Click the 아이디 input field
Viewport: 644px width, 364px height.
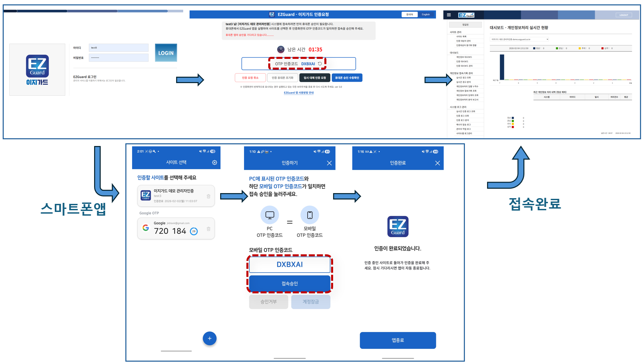[x=118, y=48]
